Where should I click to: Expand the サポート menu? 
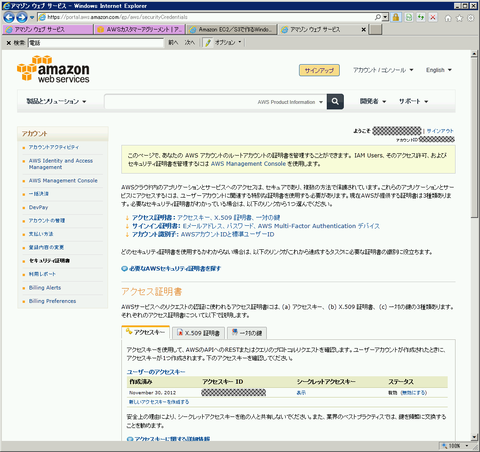coord(413,101)
